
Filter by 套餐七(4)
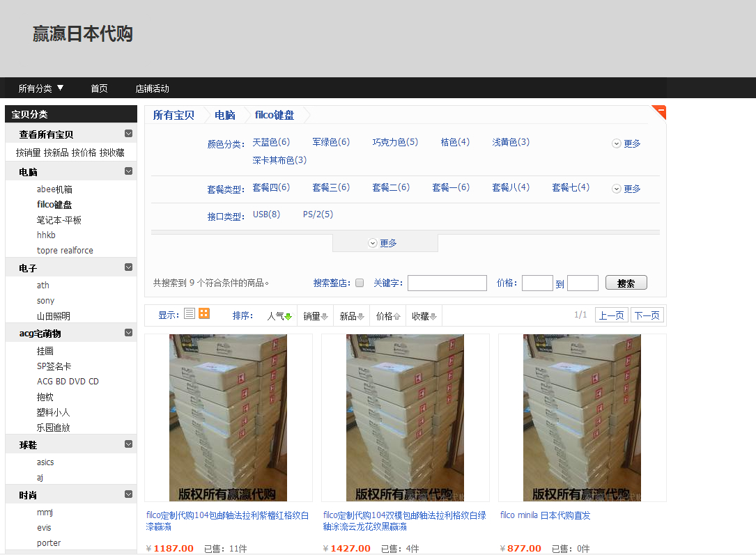(571, 187)
